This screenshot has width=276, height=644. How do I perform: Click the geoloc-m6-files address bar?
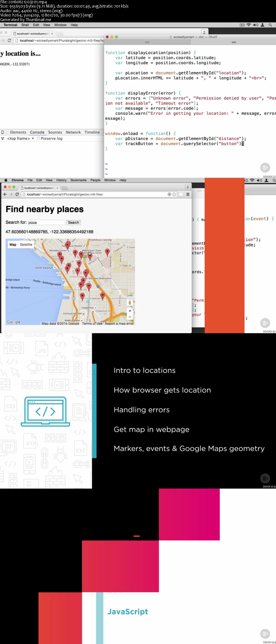click(99, 194)
